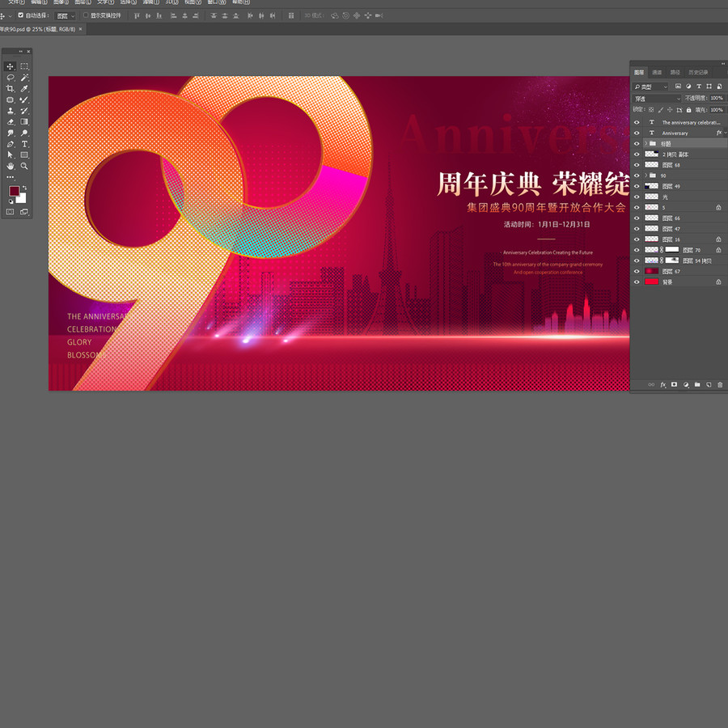Create a new layer
Image resolution: width=728 pixels, height=728 pixels.
pos(709,385)
